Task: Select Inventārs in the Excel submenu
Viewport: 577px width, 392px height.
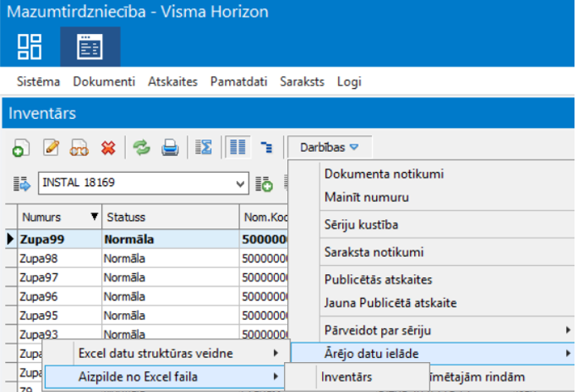Action: click(346, 377)
